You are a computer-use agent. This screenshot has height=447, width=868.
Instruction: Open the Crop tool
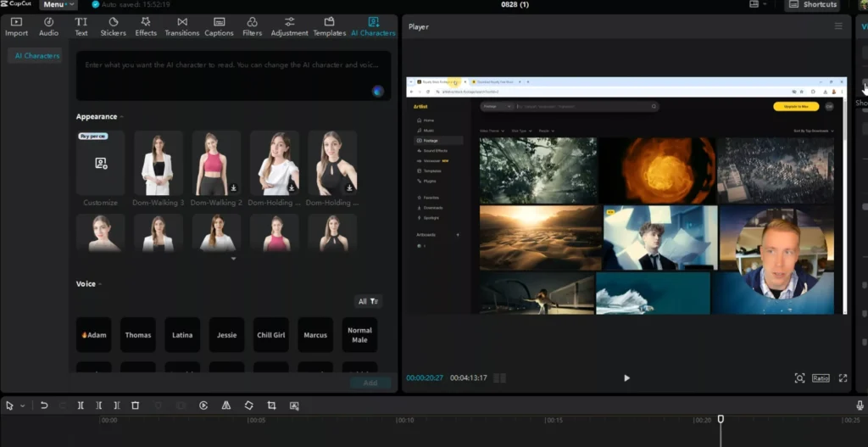point(271,405)
